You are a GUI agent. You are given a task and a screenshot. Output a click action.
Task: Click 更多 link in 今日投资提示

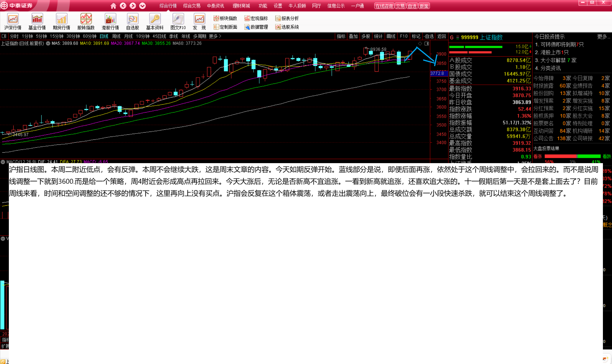603,37
